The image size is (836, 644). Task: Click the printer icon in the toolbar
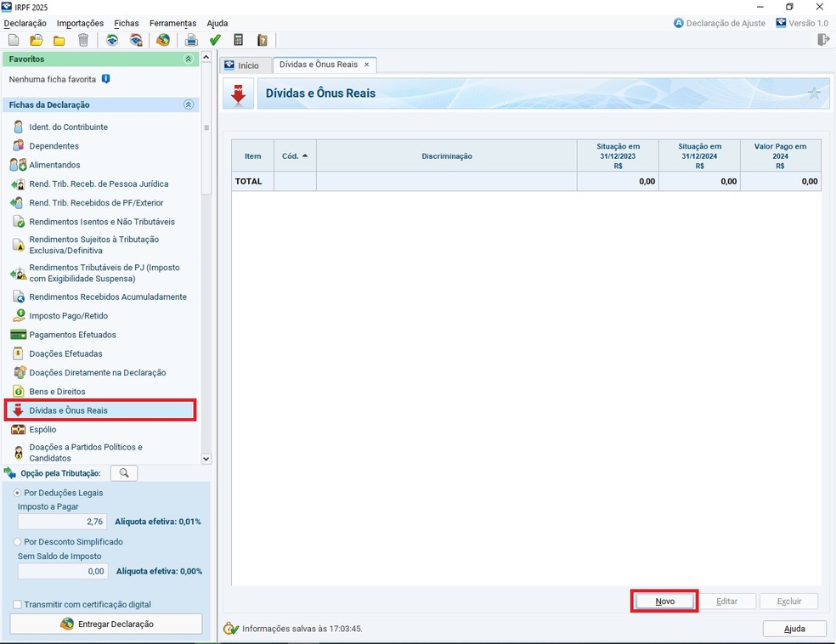click(x=191, y=40)
